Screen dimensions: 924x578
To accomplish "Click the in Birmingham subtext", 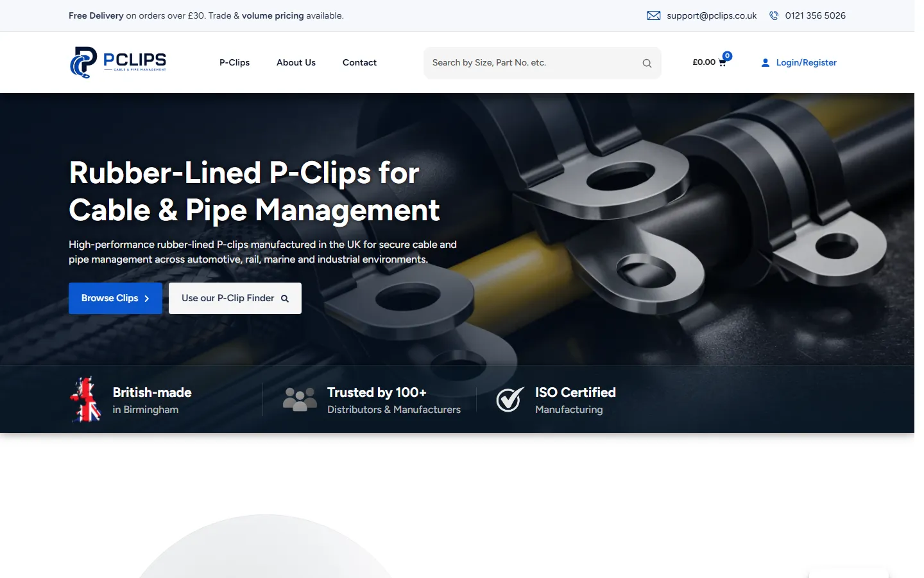I will click(x=146, y=410).
